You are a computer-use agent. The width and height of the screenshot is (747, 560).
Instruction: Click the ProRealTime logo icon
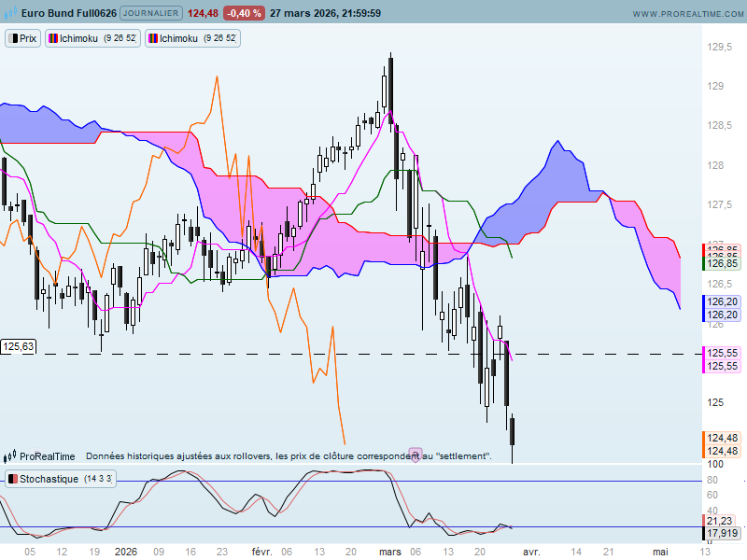tap(9, 456)
